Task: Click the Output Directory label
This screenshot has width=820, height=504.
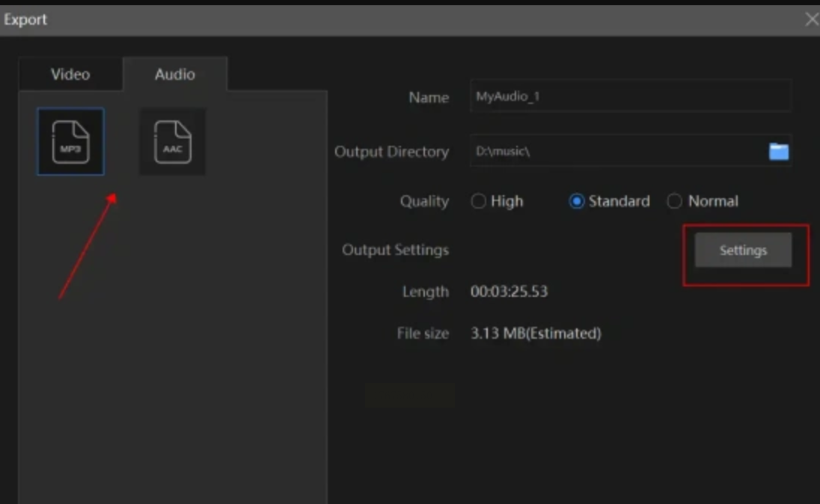Action: 391,152
